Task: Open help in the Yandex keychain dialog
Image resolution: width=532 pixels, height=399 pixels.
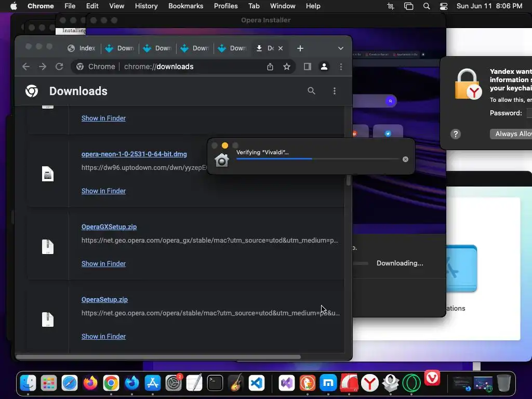Action: (456, 134)
